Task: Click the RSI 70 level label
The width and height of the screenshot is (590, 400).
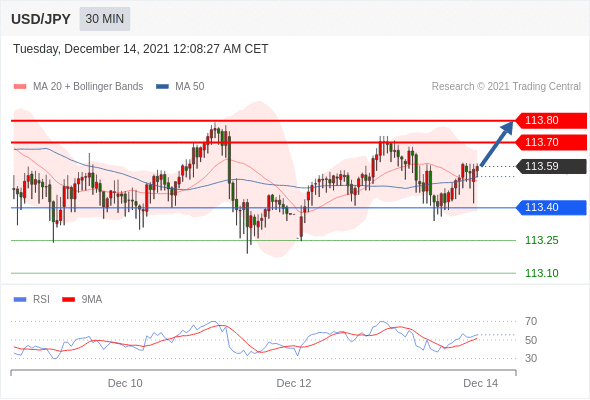Action: pyautogui.click(x=531, y=321)
